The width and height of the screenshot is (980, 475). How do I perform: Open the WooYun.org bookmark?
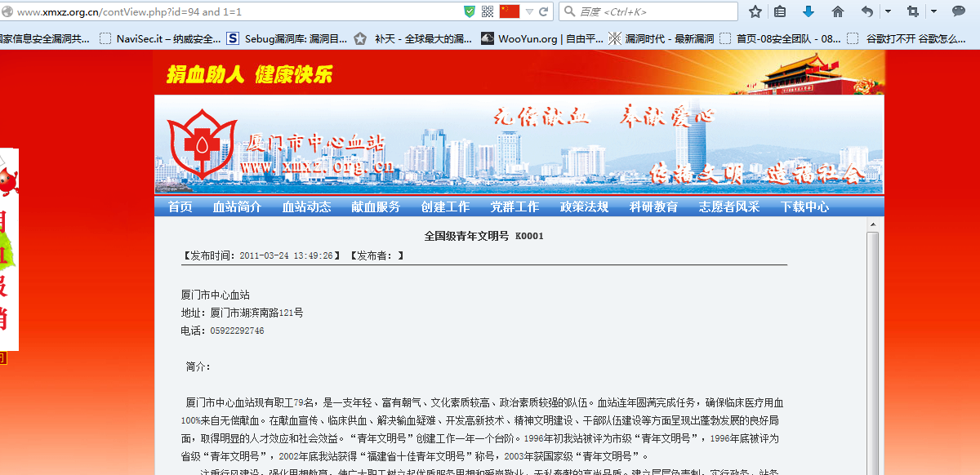[x=542, y=38]
